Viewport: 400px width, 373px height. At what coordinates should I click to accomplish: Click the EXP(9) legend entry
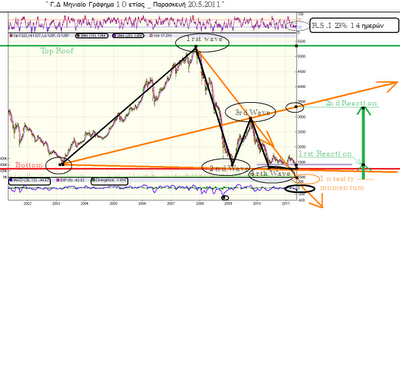coord(71,180)
